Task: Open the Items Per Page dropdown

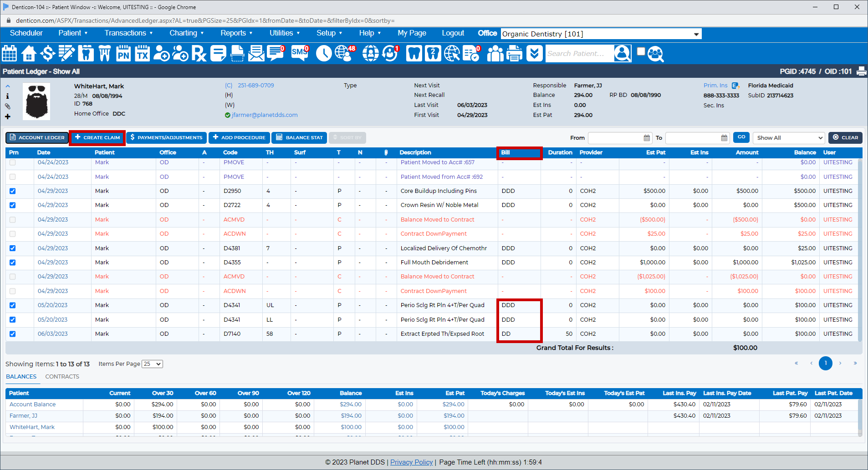Action: click(x=152, y=364)
